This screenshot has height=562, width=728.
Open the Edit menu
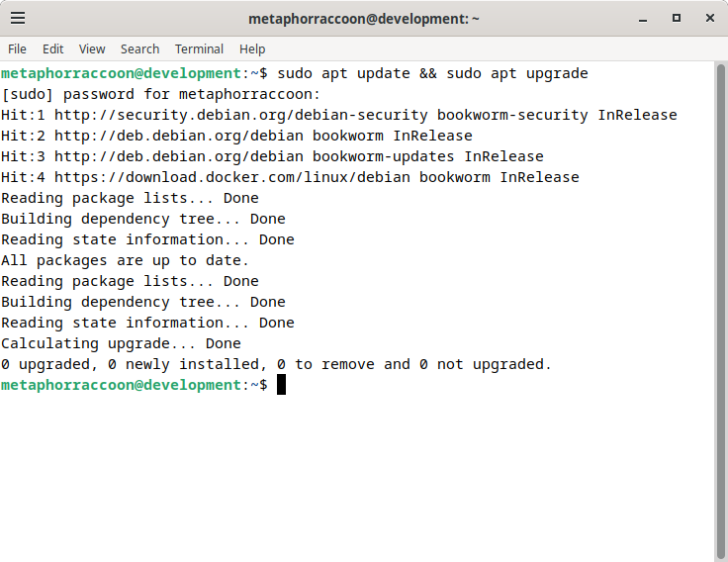[53, 48]
